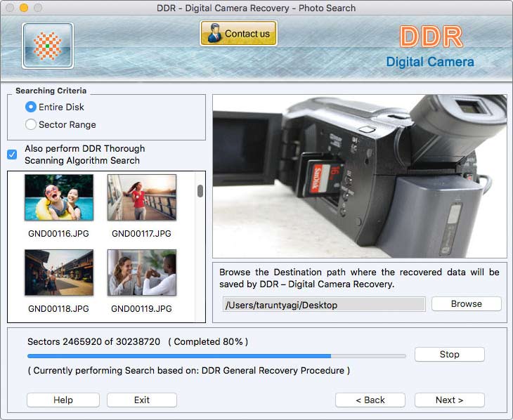Select the Sector Range radio option
The height and width of the screenshot is (420, 513).
coord(31,124)
